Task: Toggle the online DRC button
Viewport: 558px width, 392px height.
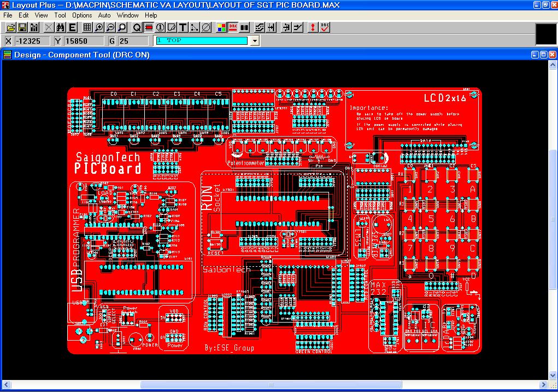Action: pyautogui.click(x=233, y=27)
